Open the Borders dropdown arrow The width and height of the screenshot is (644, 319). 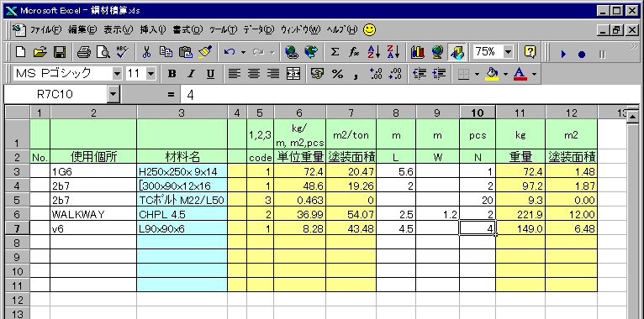477,74
